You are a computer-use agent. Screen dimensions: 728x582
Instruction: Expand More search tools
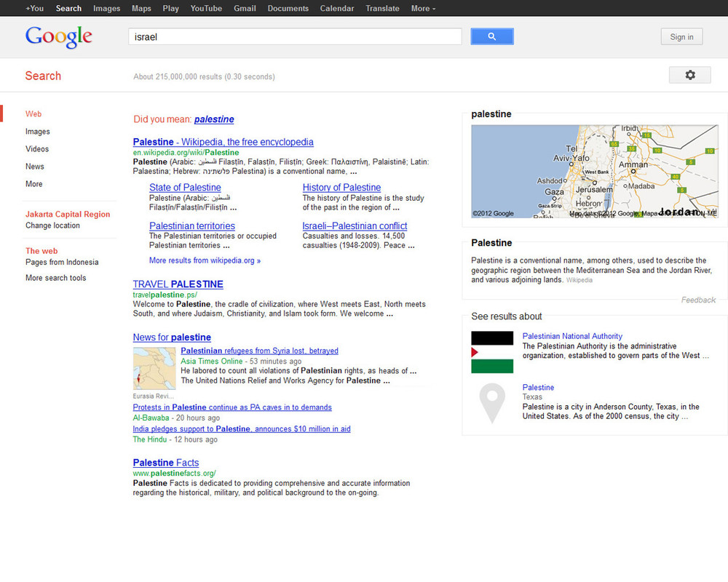[56, 278]
